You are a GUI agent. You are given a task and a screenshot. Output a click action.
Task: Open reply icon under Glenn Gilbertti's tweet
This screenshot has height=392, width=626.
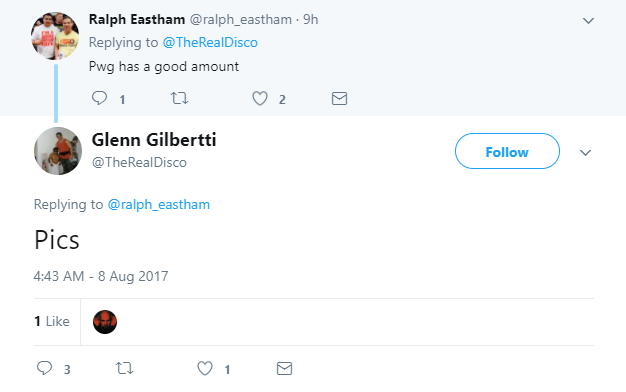pos(44,368)
